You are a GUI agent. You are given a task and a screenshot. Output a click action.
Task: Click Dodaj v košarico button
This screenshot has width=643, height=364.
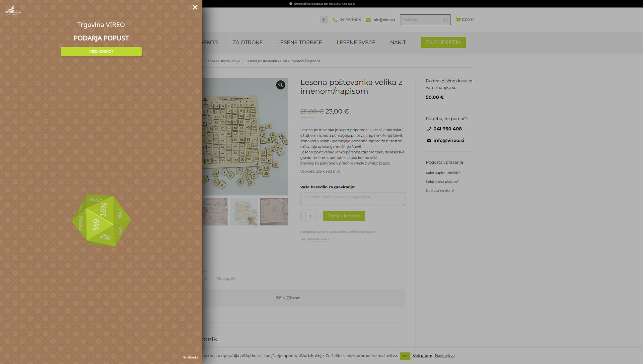pyautogui.click(x=344, y=216)
